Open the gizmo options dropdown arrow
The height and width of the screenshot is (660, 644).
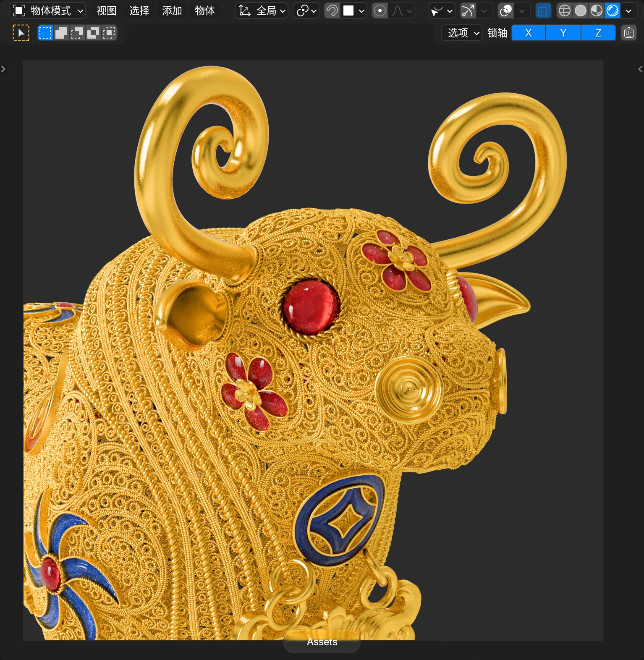coord(484,10)
